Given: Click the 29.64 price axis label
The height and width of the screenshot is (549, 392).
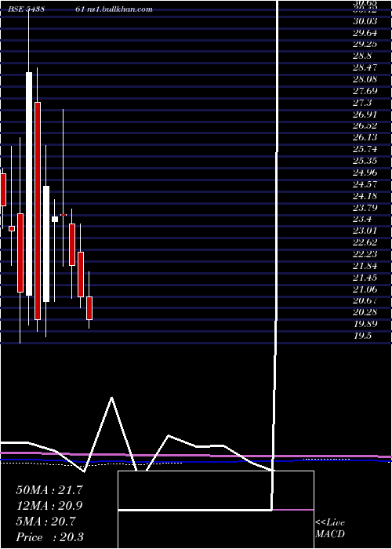Looking at the screenshot, I should coord(365,33).
